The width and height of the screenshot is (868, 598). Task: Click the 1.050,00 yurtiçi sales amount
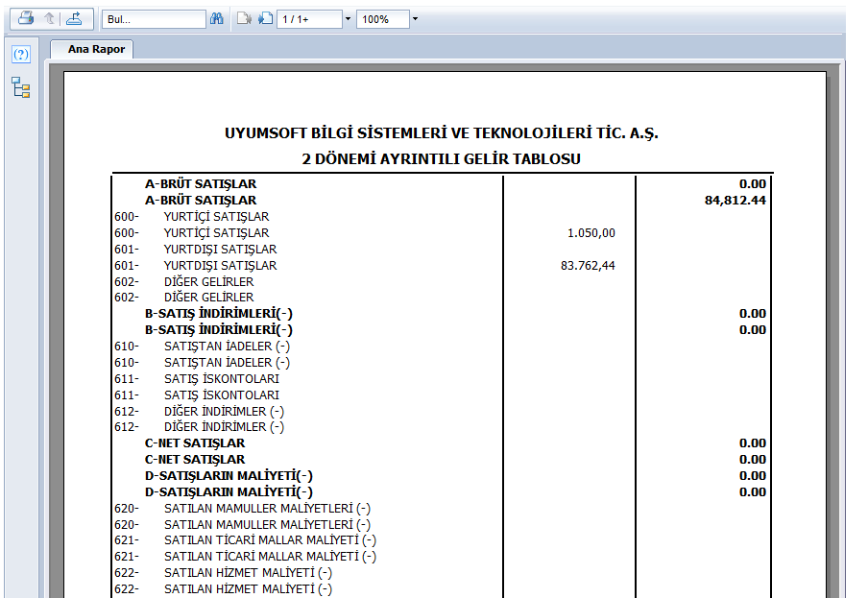point(592,233)
